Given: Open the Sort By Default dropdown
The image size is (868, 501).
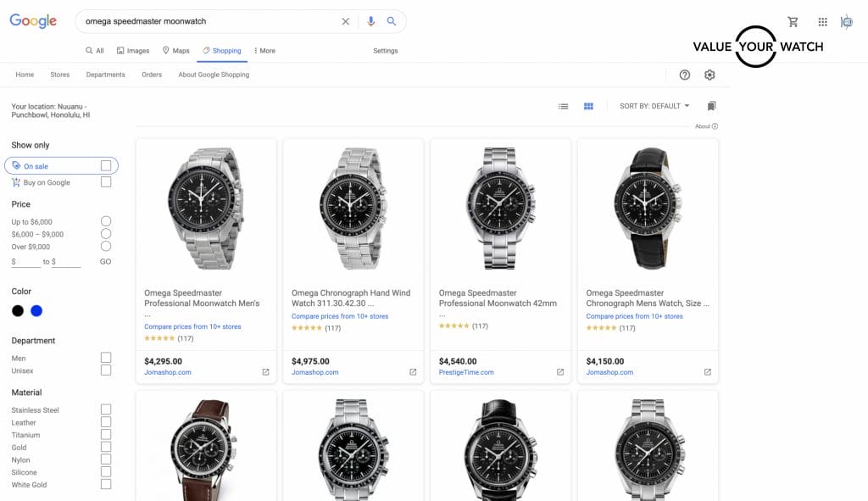Looking at the screenshot, I should [x=654, y=106].
